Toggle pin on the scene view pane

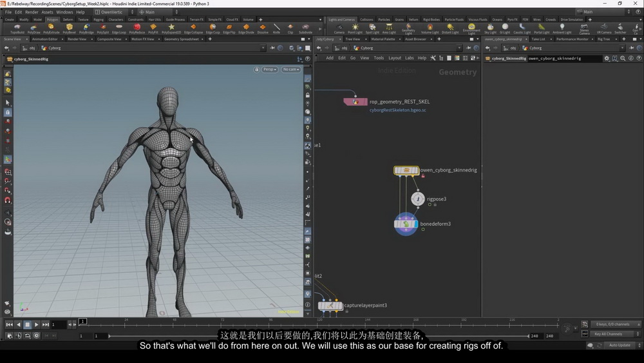point(272,48)
